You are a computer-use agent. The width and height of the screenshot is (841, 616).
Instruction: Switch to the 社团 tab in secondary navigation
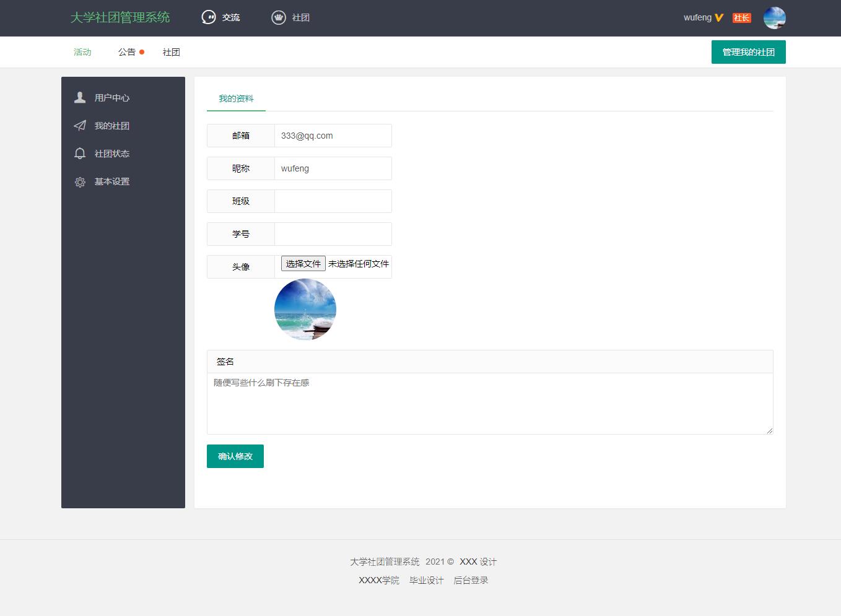[x=171, y=52]
